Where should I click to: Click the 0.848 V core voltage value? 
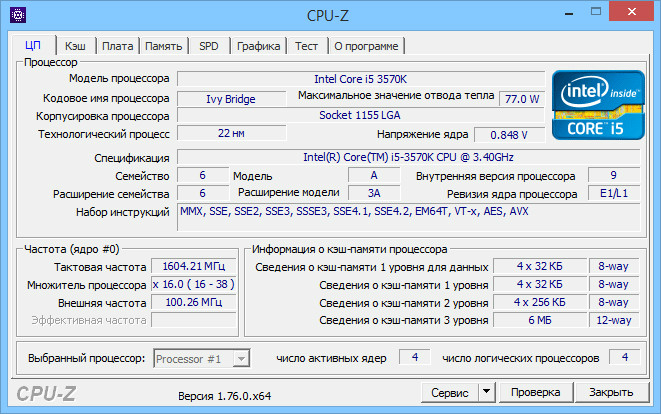pos(509,135)
